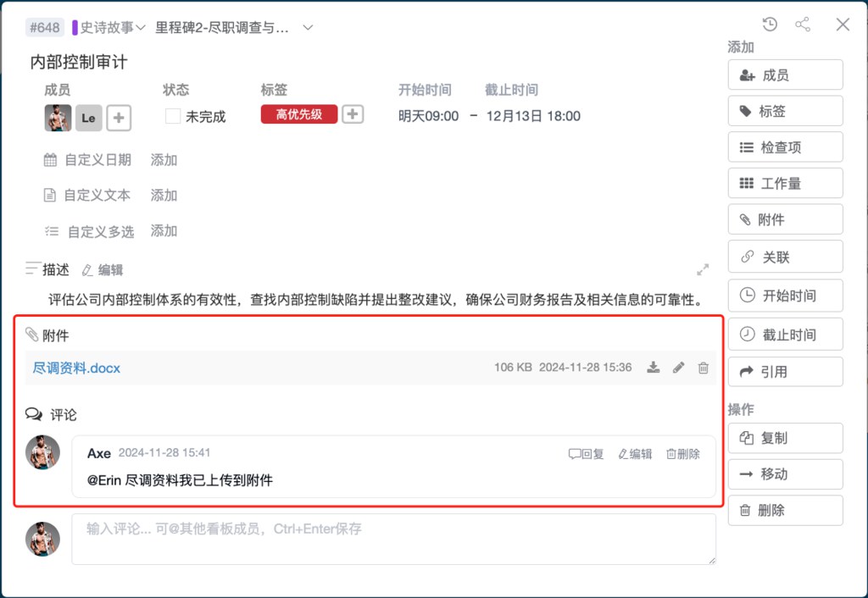Open the 尽调资料.docx file link

coord(76,368)
